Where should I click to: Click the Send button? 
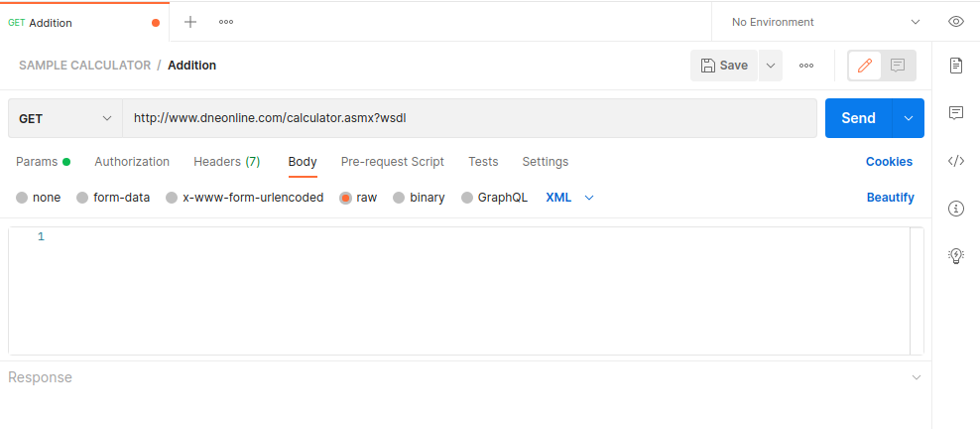tap(858, 118)
